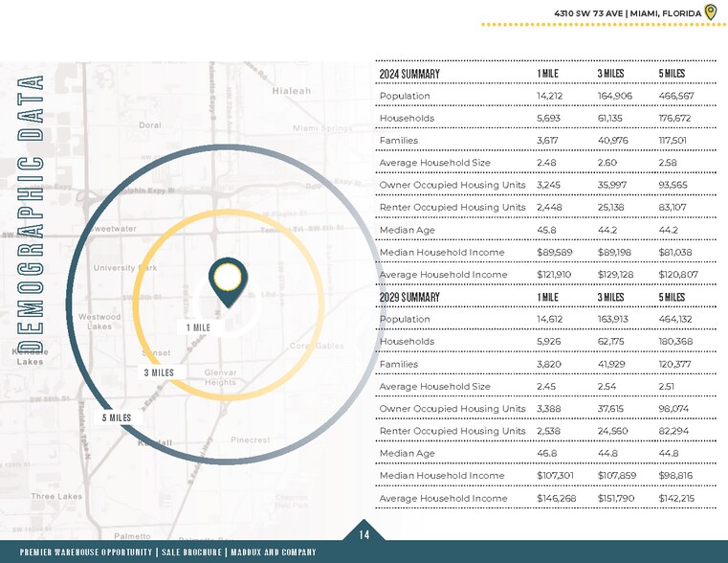Viewport: 728px width, 563px height.
Task: Select the 1 MILE radius label on map
Action: pos(198,327)
